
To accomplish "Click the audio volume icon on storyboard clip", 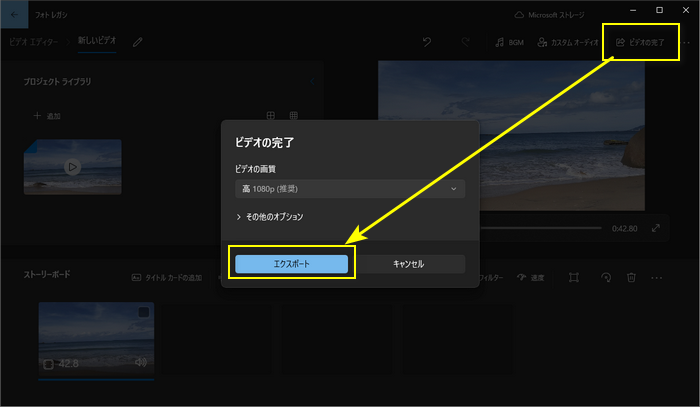I will pos(141,362).
